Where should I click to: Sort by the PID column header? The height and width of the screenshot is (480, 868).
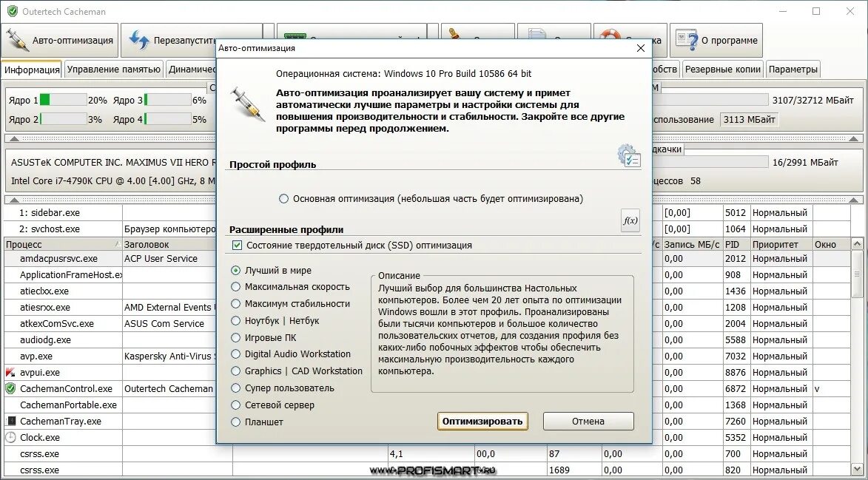click(736, 244)
